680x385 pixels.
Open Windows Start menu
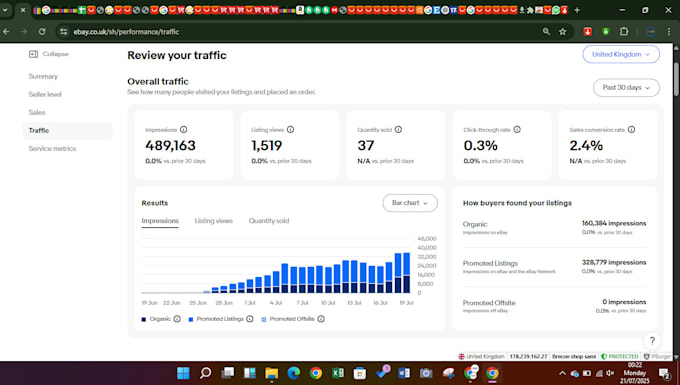click(x=183, y=373)
